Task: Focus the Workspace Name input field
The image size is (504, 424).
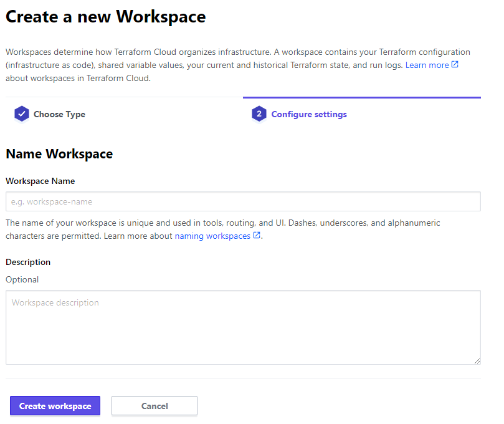Action: point(243,201)
